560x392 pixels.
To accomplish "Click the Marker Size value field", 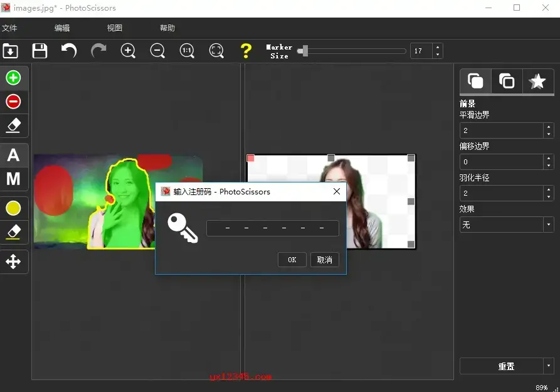I will (x=421, y=51).
